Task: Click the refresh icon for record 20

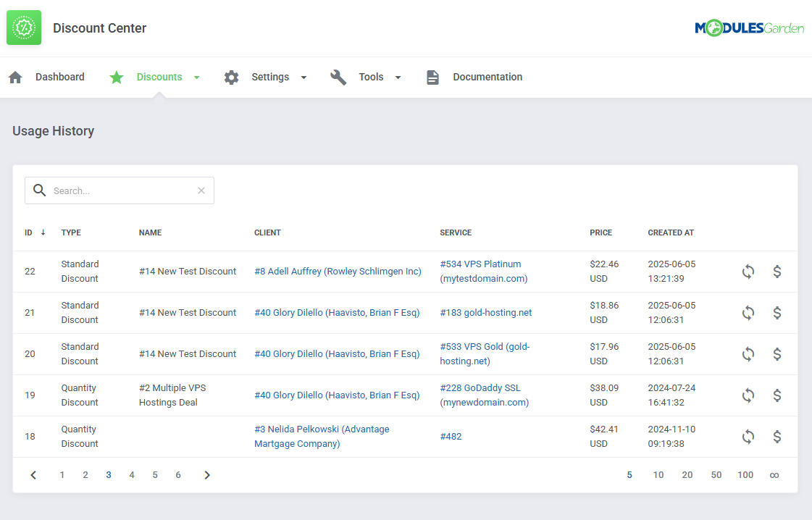Action: (x=748, y=354)
